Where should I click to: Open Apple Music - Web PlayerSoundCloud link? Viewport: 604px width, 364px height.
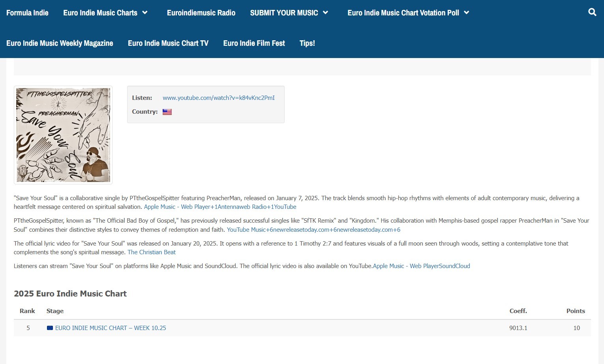[421, 266]
